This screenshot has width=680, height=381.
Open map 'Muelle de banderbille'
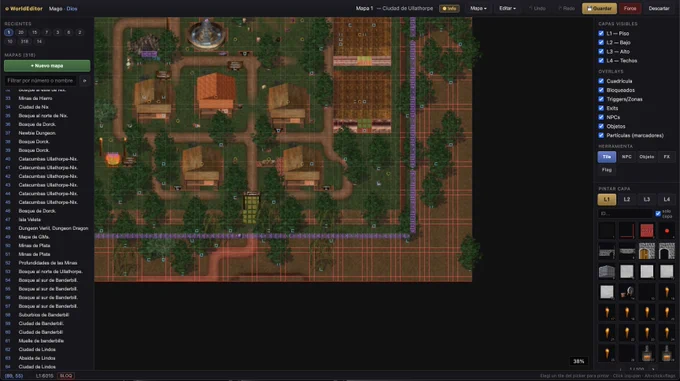(47, 341)
